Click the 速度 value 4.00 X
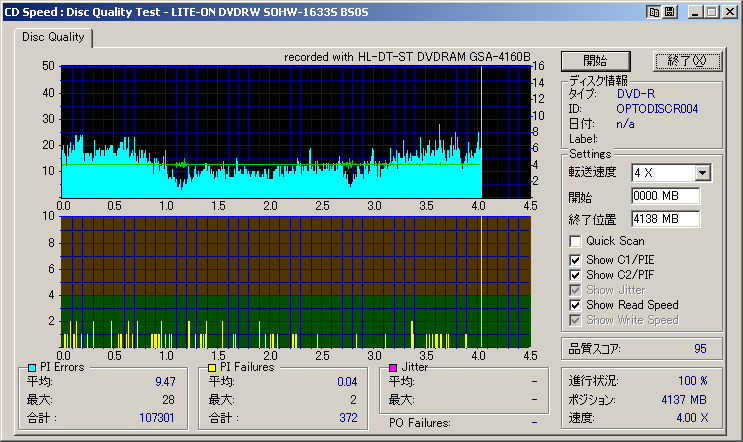Image resolution: width=743 pixels, height=442 pixels. click(x=692, y=418)
